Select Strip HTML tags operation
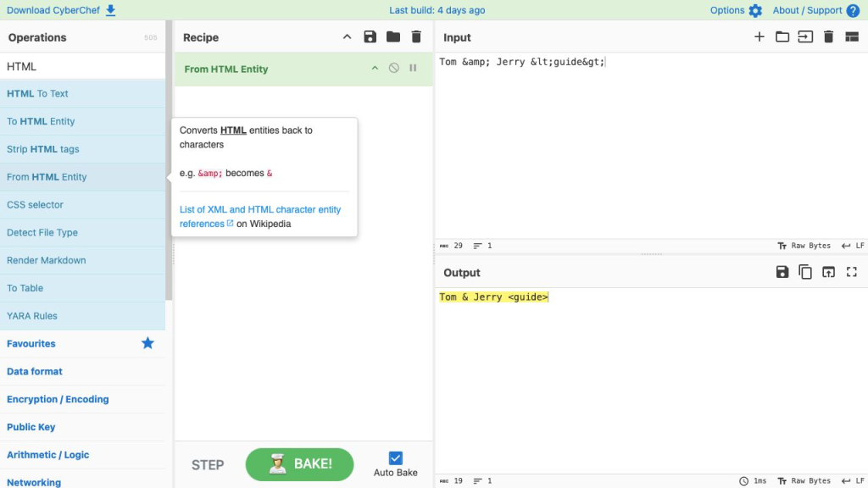Screen dimensions: 868x488 pos(82,149)
